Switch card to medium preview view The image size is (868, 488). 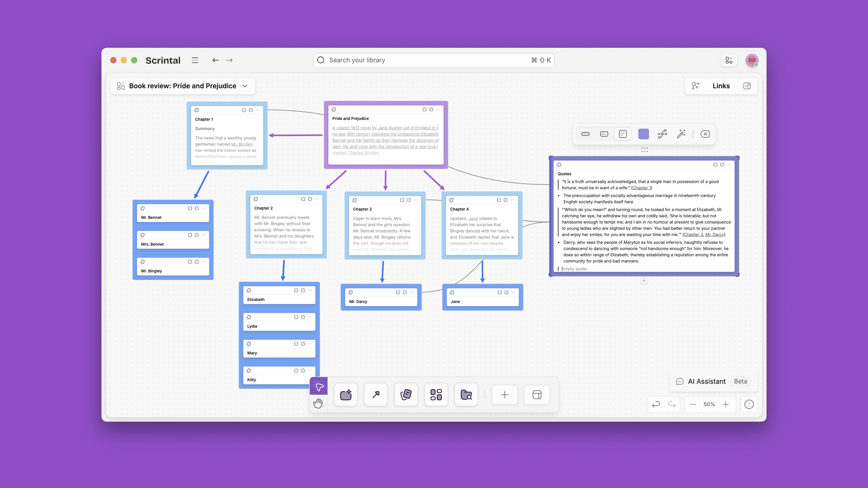coord(604,134)
